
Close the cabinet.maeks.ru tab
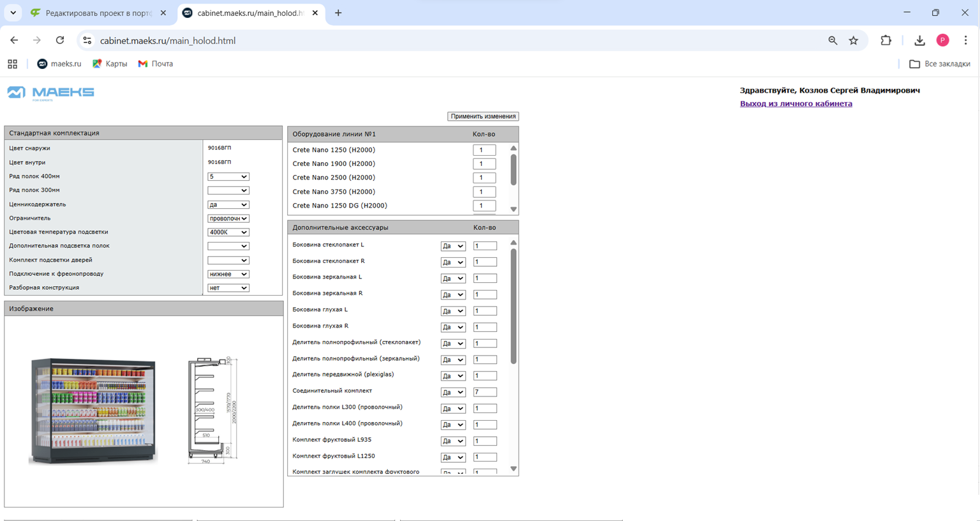point(315,13)
